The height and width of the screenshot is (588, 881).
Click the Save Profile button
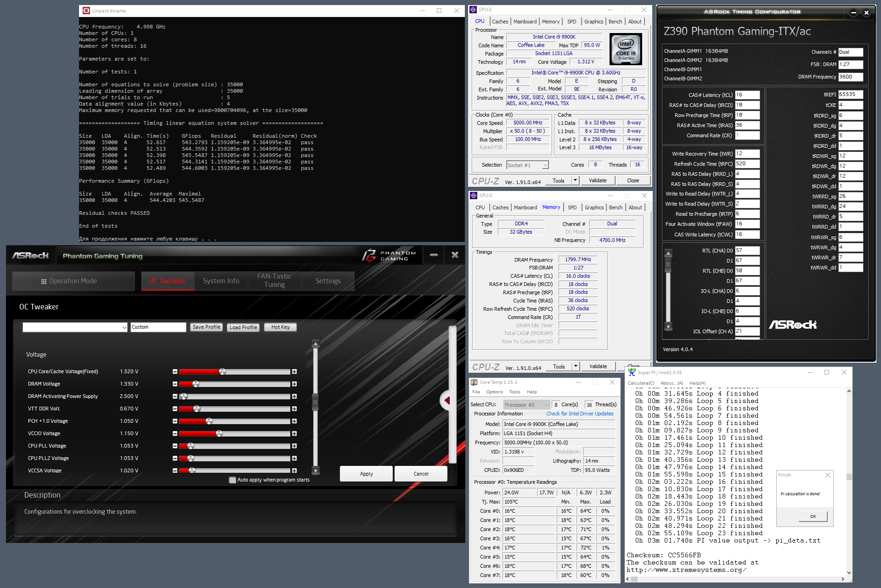pyautogui.click(x=207, y=327)
